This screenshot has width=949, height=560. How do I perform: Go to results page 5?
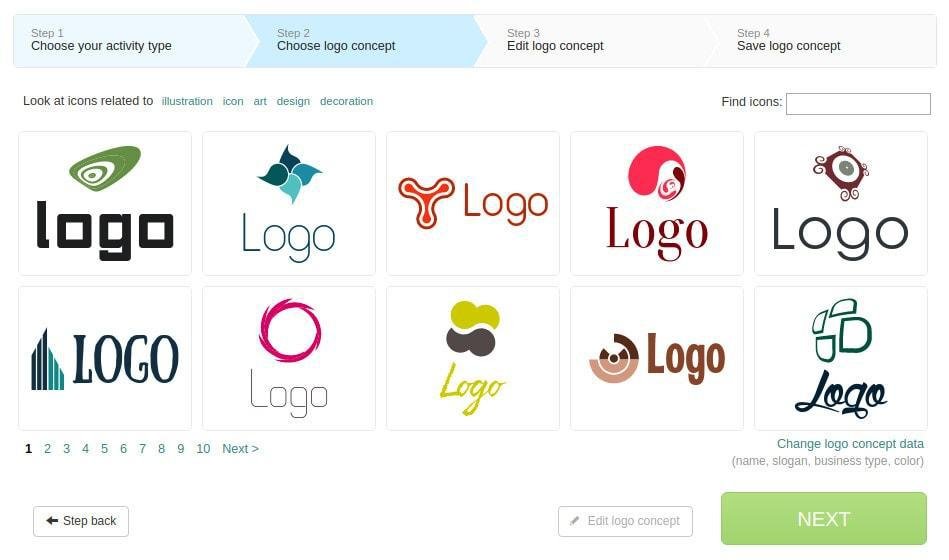(x=104, y=449)
